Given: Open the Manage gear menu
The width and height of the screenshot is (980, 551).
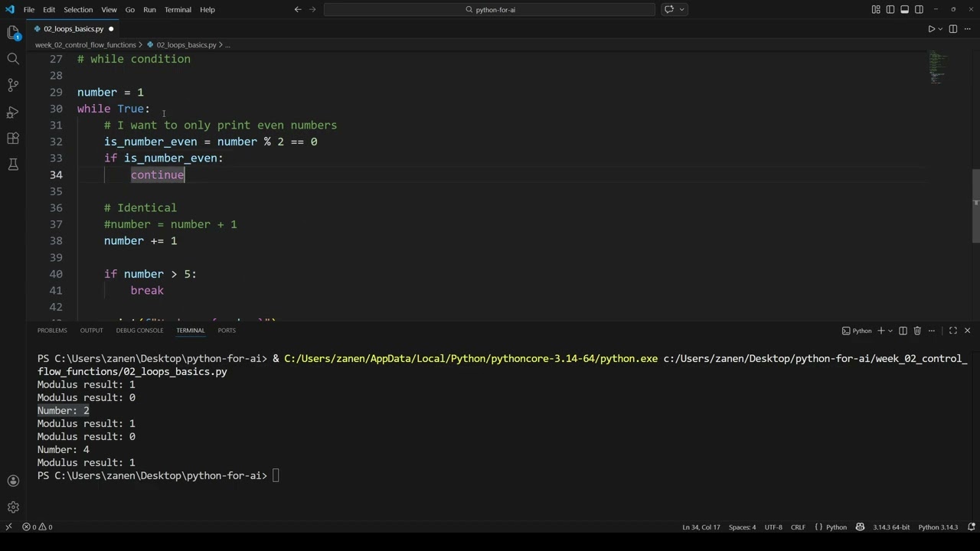Looking at the screenshot, I should tap(13, 507).
